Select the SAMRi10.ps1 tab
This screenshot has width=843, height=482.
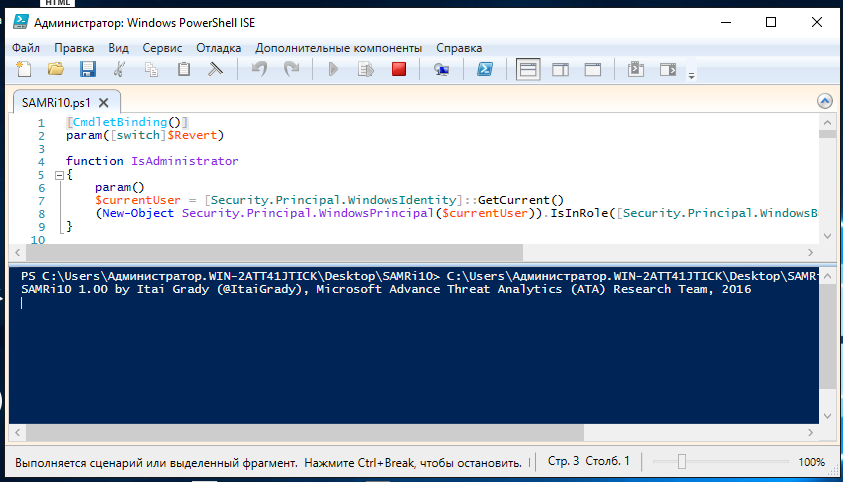(x=56, y=103)
